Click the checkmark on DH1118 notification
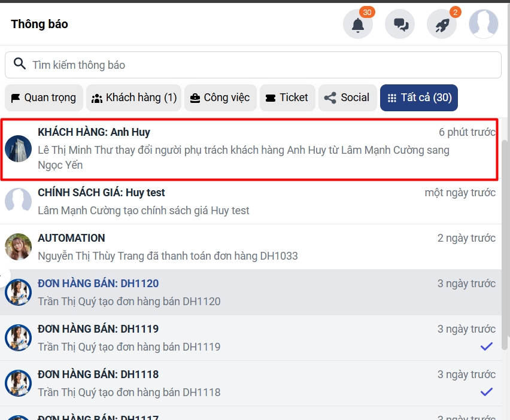The image size is (510, 420). (487, 392)
